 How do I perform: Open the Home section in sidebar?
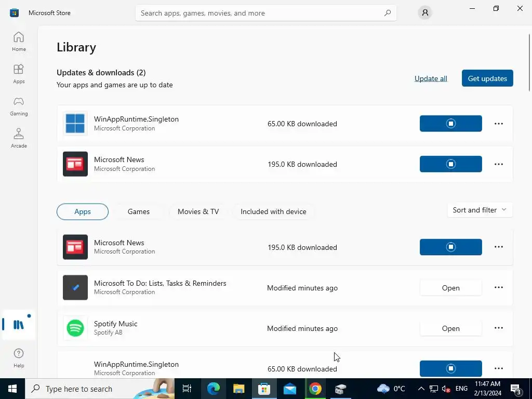(19, 42)
